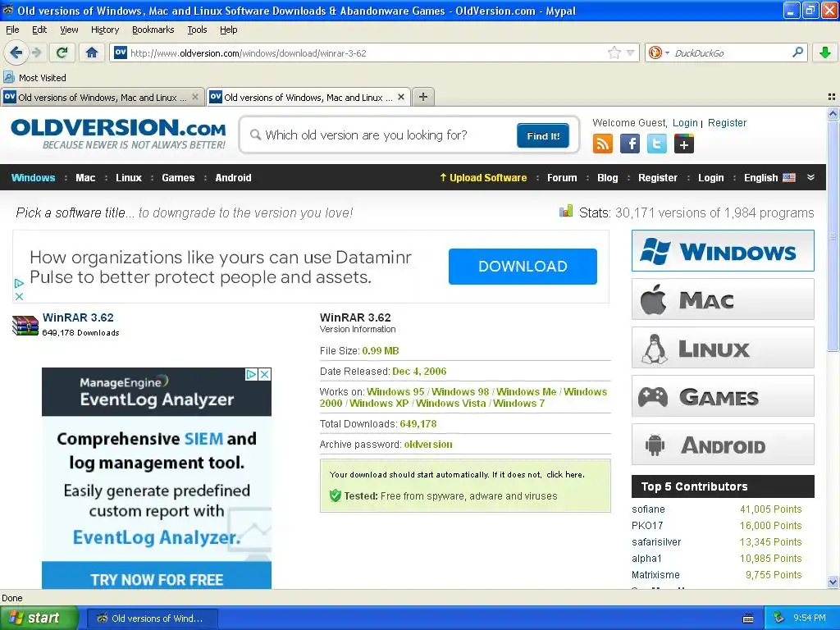Select the Windows category banner
The width and height of the screenshot is (840, 630).
coord(723,251)
